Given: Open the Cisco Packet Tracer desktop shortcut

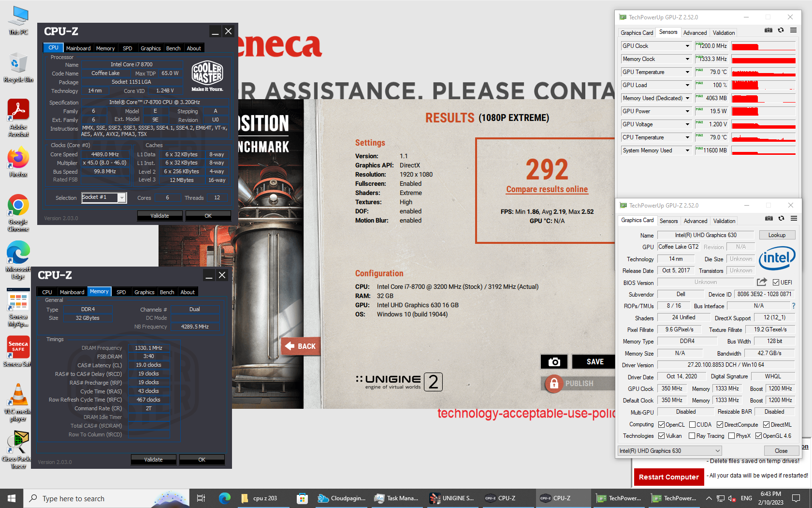Looking at the screenshot, I should click(18, 449).
